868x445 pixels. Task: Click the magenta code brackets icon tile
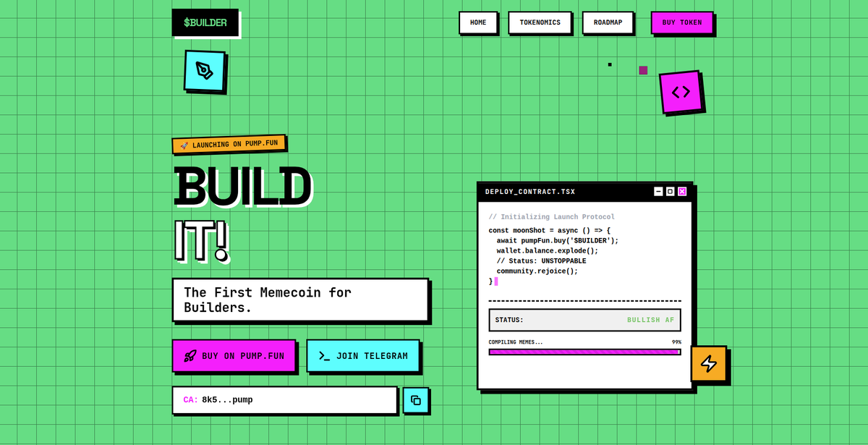pos(681,92)
